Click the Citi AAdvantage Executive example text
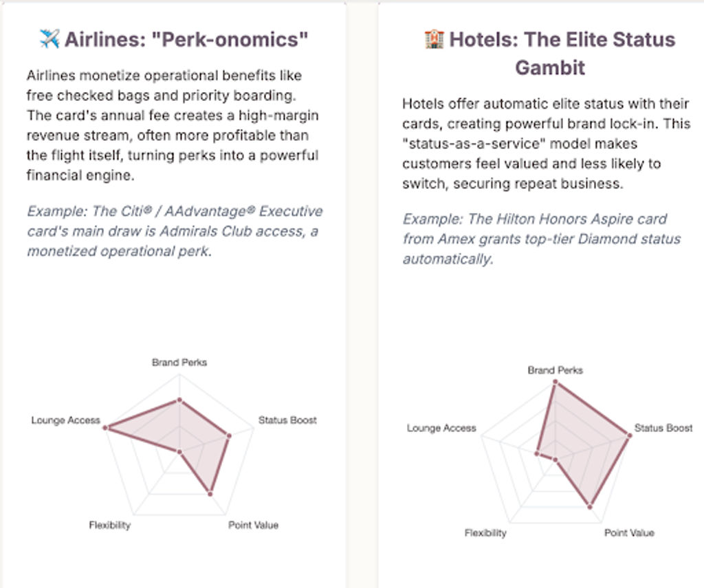 (x=175, y=231)
